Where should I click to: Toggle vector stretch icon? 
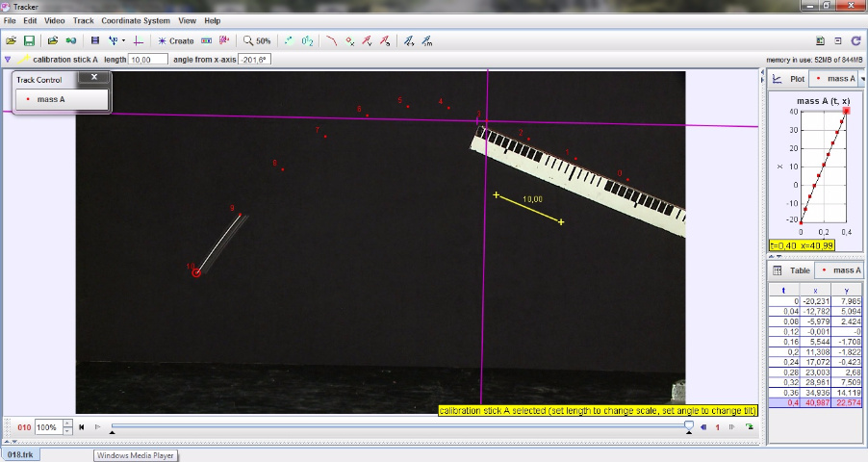tap(409, 41)
